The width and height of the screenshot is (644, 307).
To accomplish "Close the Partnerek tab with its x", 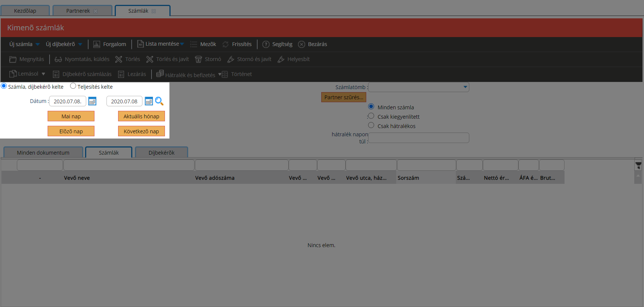I will (x=96, y=11).
